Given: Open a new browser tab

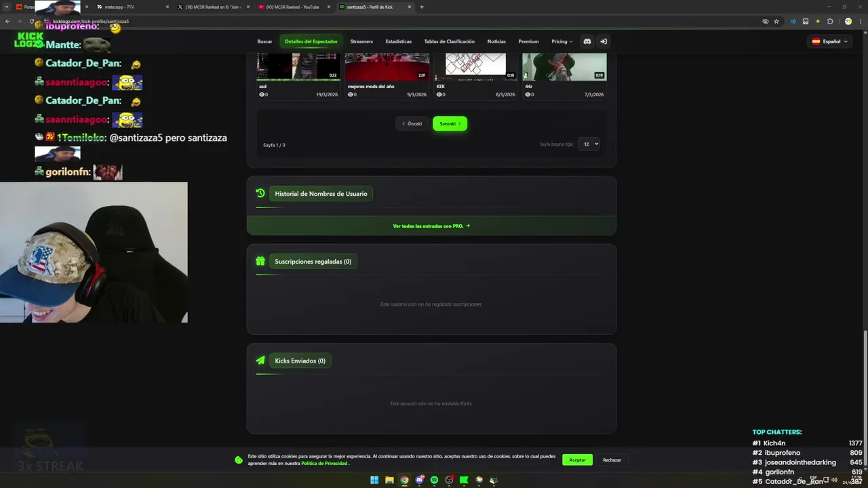Looking at the screenshot, I should click(422, 7).
